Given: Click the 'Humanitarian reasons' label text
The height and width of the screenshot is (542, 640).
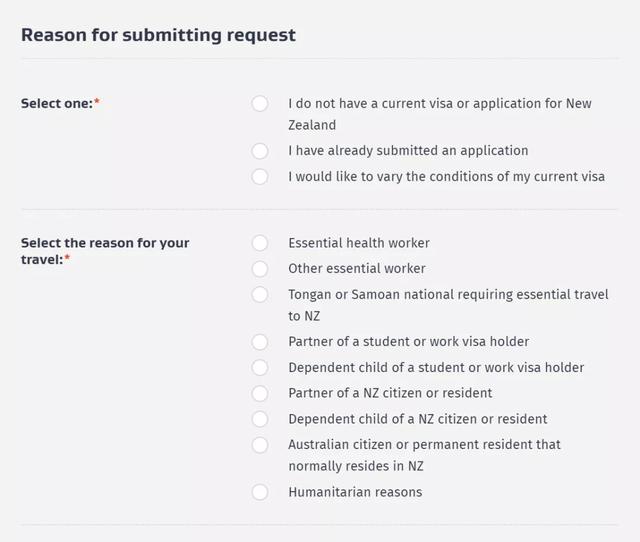Looking at the screenshot, I should 355,492.
